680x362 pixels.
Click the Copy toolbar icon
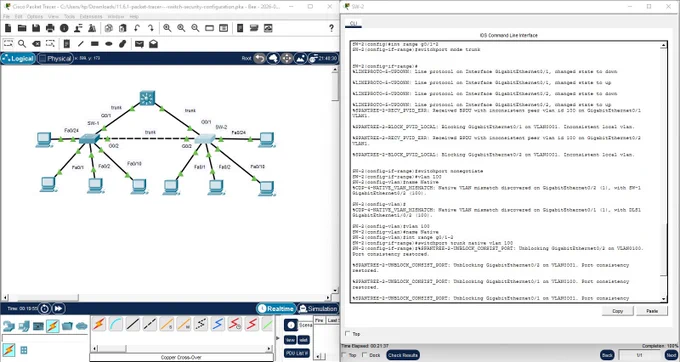109,28
